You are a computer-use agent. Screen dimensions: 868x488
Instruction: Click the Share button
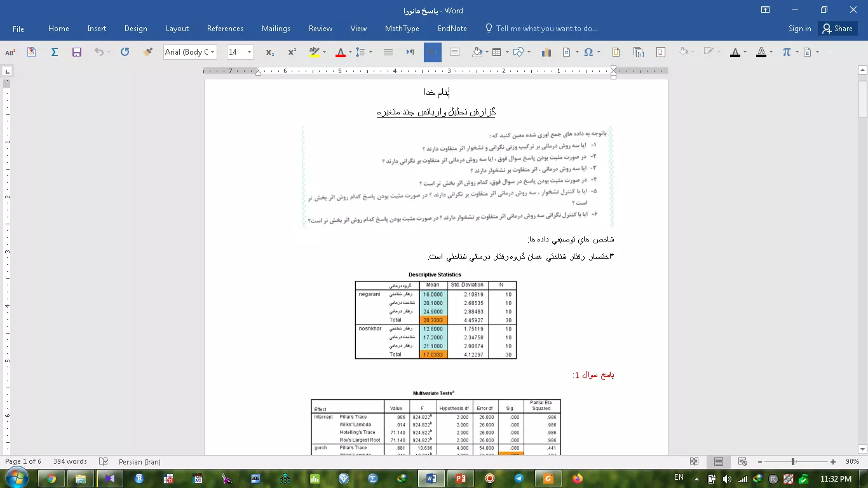pos(836,29)
